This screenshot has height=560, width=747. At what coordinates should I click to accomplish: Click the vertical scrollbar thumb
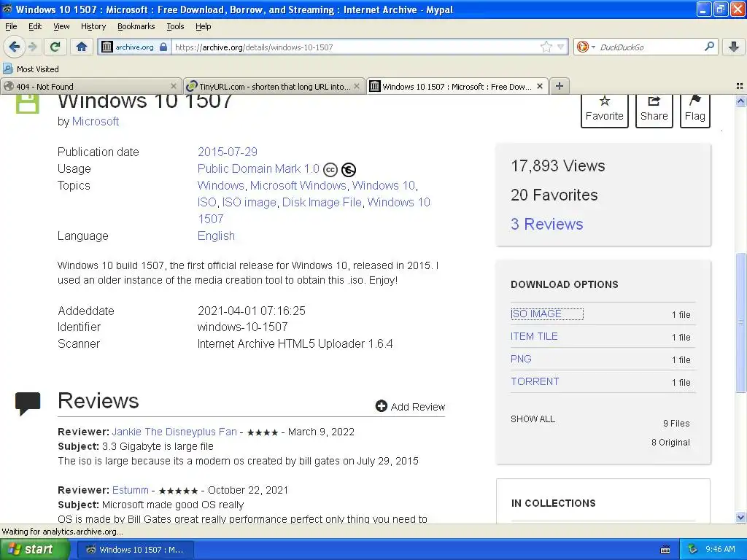[x=740, y=322]
